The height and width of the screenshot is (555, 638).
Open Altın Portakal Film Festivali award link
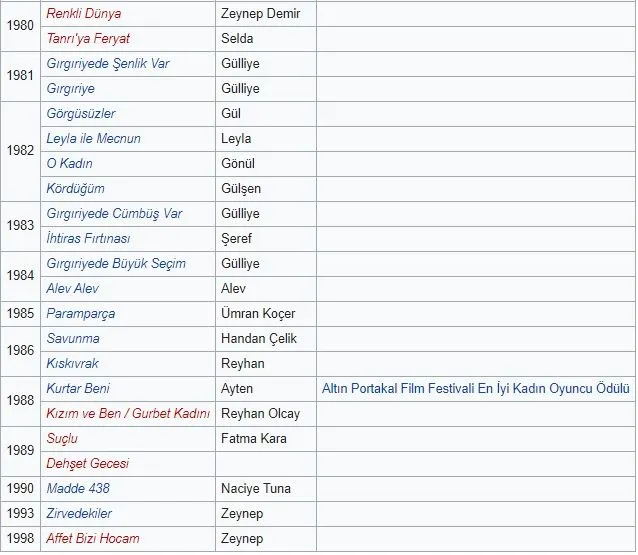(475, 389)
